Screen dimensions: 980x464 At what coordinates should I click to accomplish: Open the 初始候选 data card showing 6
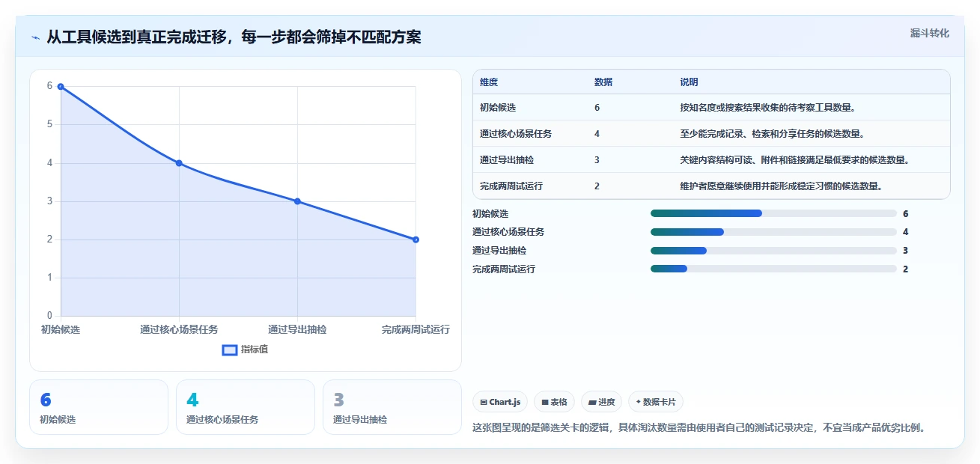(x=99, y=407)
